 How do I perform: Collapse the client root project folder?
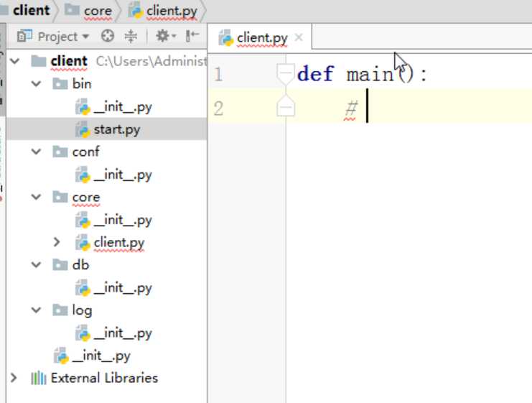pyautogui.click(x=15, y=61)
